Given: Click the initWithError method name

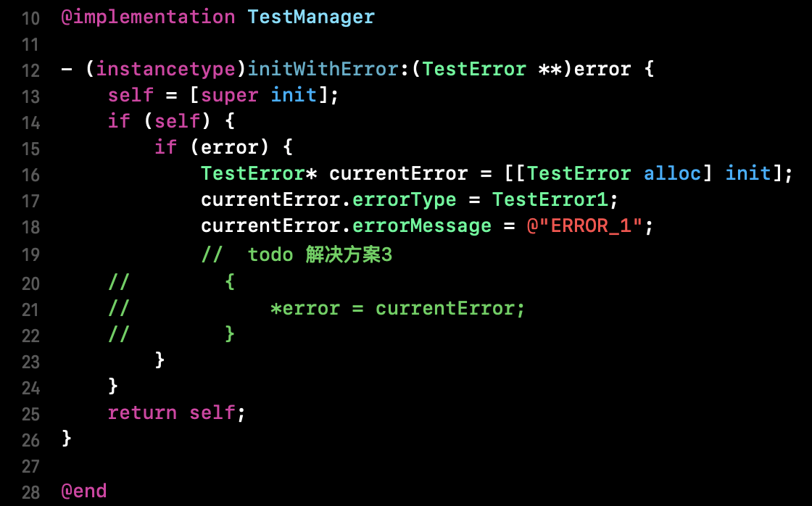Looking at the screenshot, I should click(x=323, y=70).
